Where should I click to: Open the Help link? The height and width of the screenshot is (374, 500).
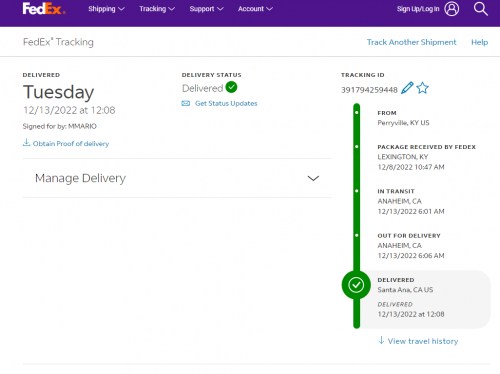tap(479, 42)
